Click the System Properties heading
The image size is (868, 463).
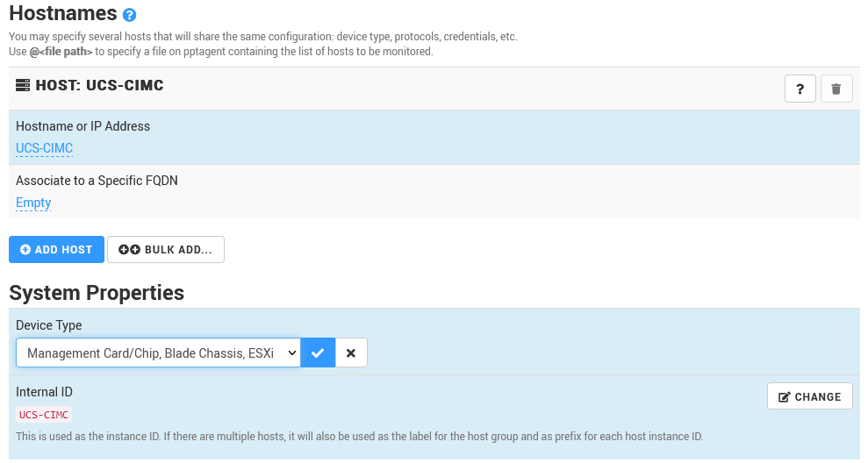pos(97,293)
